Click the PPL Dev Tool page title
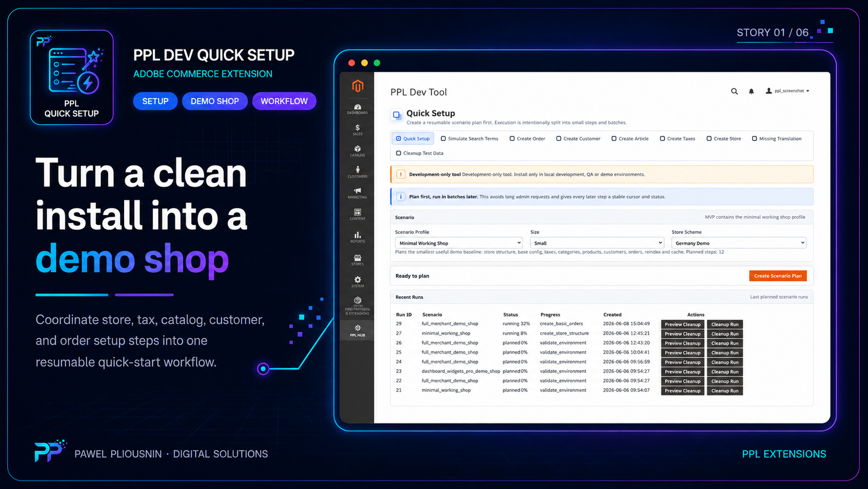 click(x=418, y=92)
